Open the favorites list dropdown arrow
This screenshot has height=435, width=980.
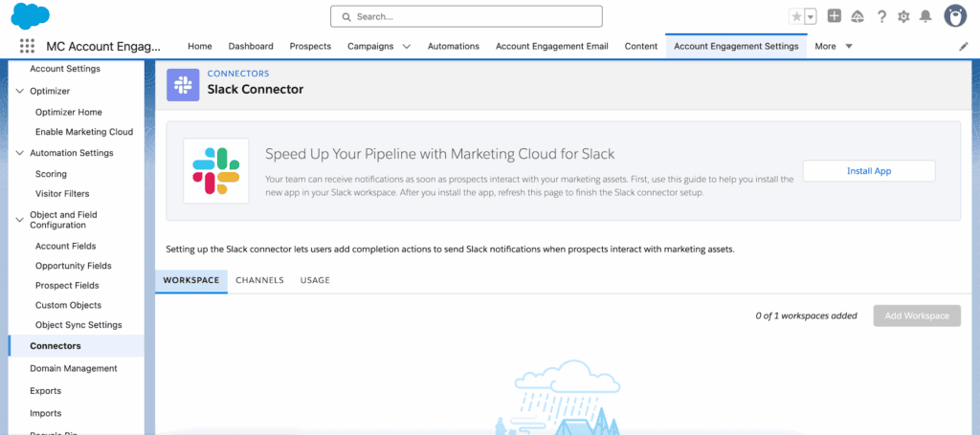click(811, 17)
